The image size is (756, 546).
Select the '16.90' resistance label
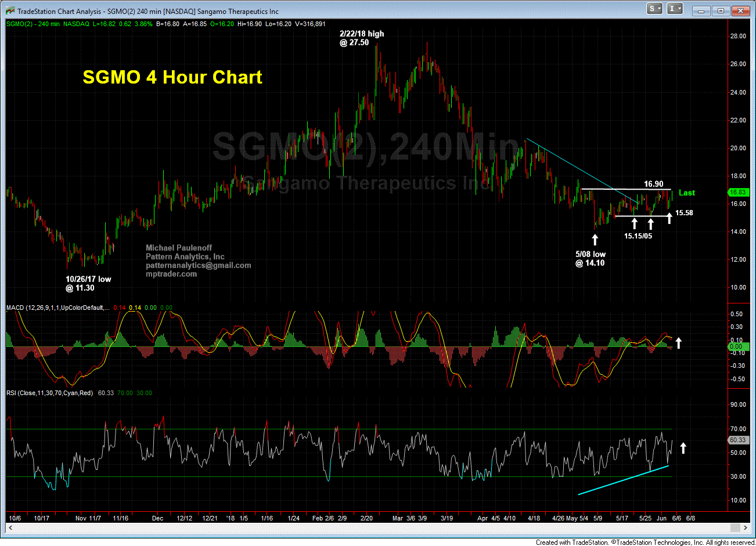[653, 184]
